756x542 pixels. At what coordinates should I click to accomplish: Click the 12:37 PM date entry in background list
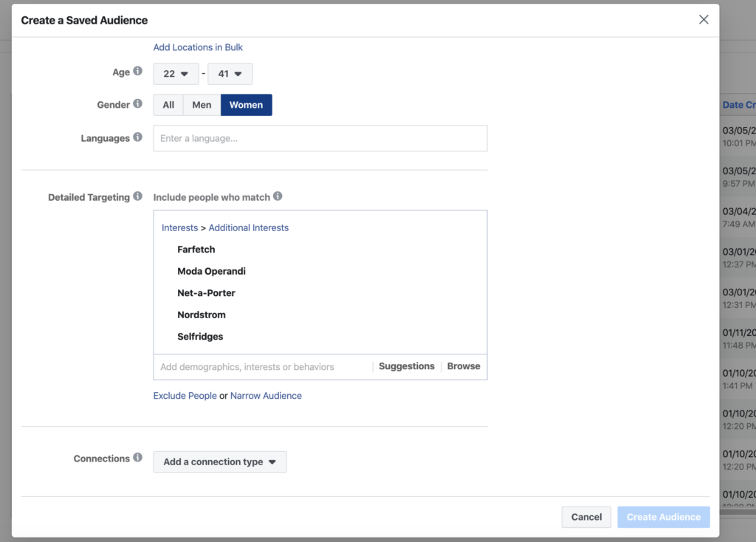[x=739, y=258]
